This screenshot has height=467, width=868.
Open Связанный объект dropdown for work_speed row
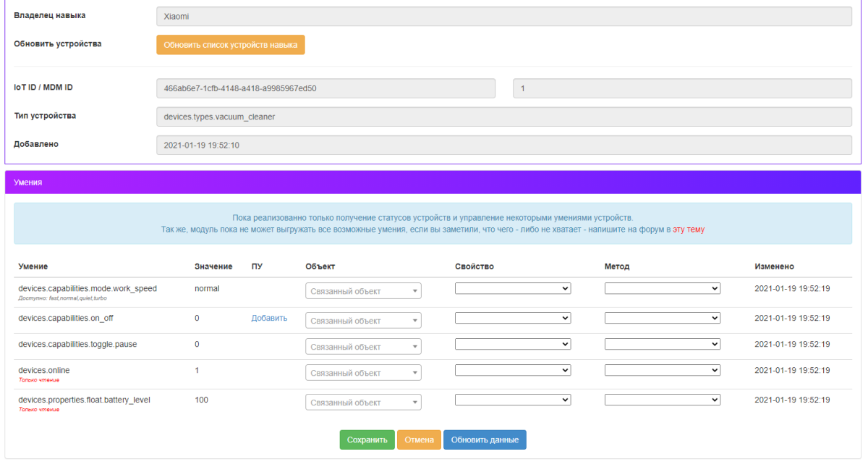click(363, 291)
